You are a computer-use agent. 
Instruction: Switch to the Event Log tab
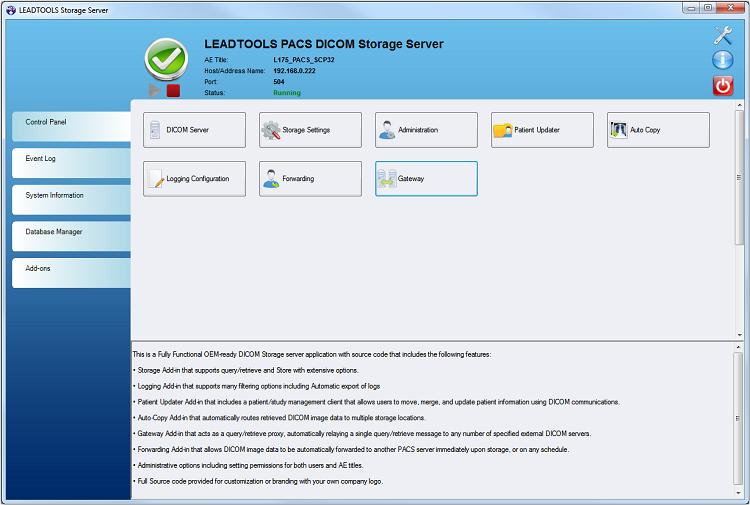(71, 163)
